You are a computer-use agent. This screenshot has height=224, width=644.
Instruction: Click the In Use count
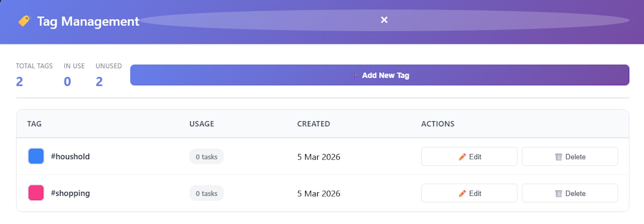pyautogui.click(x=67, y=82)
